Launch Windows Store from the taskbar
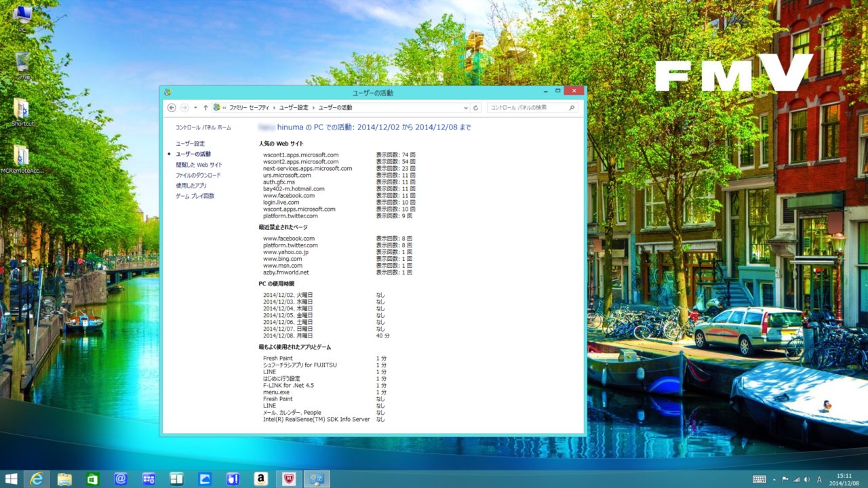The image size is (868, 488). [92, 479]
